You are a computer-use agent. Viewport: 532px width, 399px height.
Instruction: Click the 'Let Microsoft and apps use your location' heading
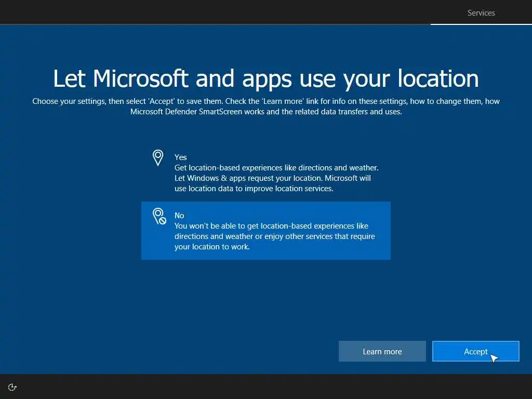tap(265, 78)
